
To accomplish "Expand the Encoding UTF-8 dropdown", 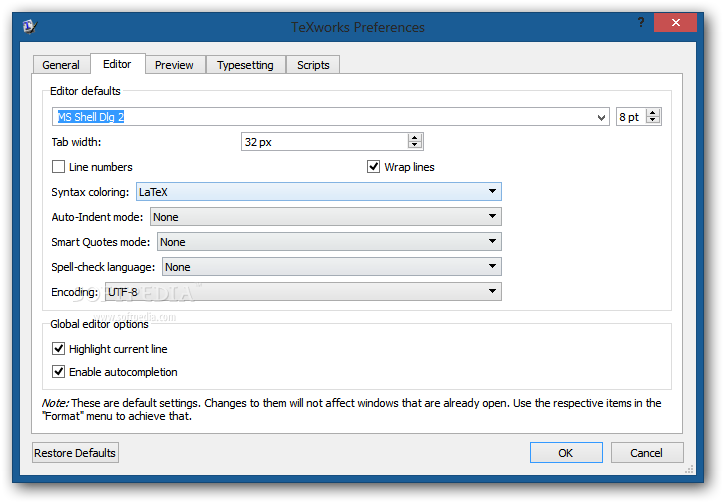I will coord(303,291).
